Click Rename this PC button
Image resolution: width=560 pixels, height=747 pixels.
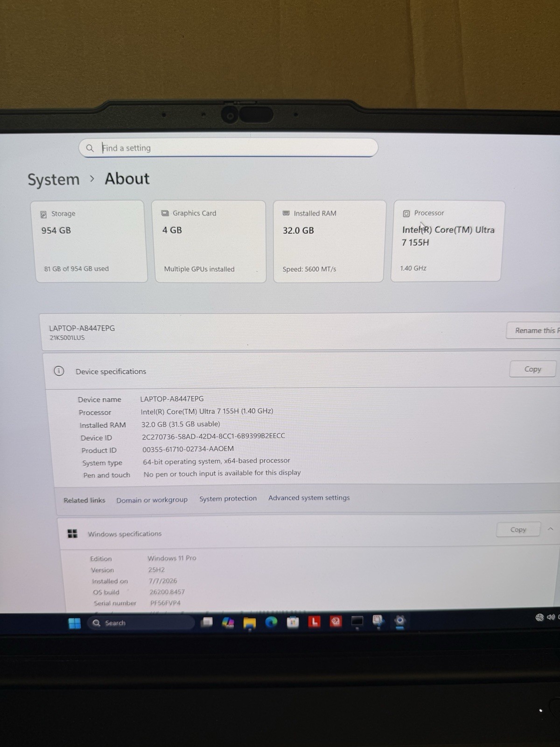(533, 330)
